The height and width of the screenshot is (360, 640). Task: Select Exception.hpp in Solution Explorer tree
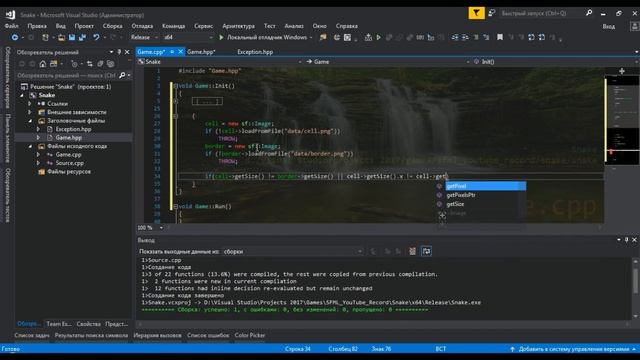(x=73, y=129)
